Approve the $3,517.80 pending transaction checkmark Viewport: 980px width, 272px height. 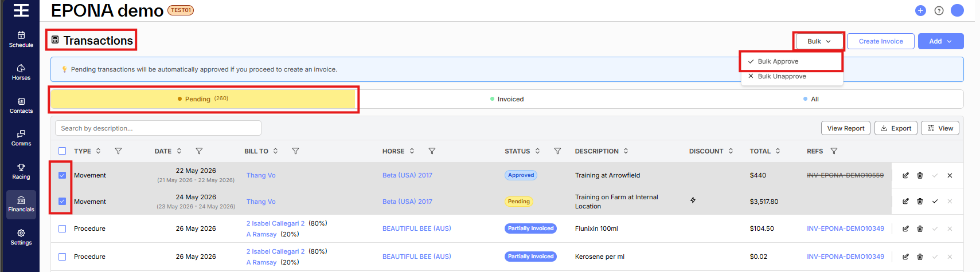(x=935, y=202)
